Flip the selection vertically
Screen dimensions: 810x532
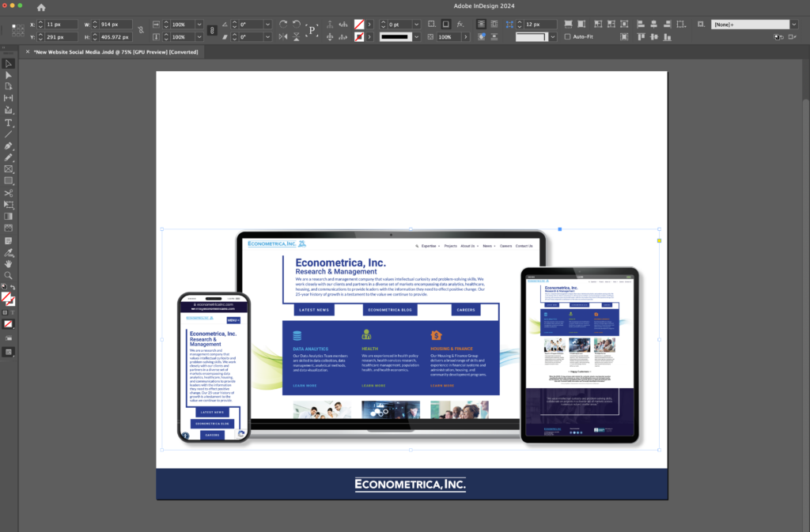(x=297, y=36)
